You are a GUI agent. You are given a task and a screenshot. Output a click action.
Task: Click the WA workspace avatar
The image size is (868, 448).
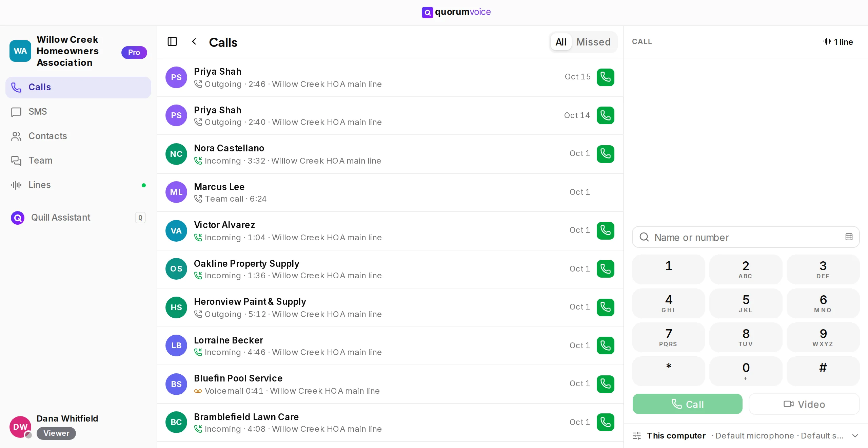(20, 51)
